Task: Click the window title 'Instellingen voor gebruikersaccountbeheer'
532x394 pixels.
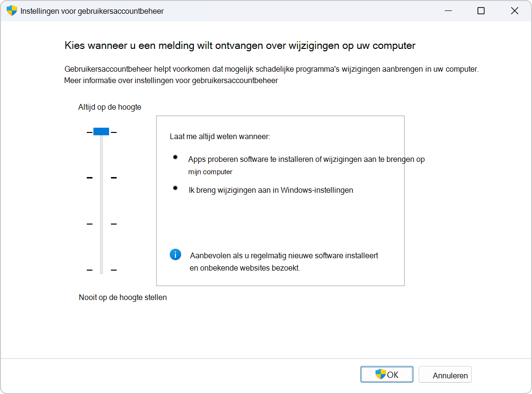Action: click(92, 11)
